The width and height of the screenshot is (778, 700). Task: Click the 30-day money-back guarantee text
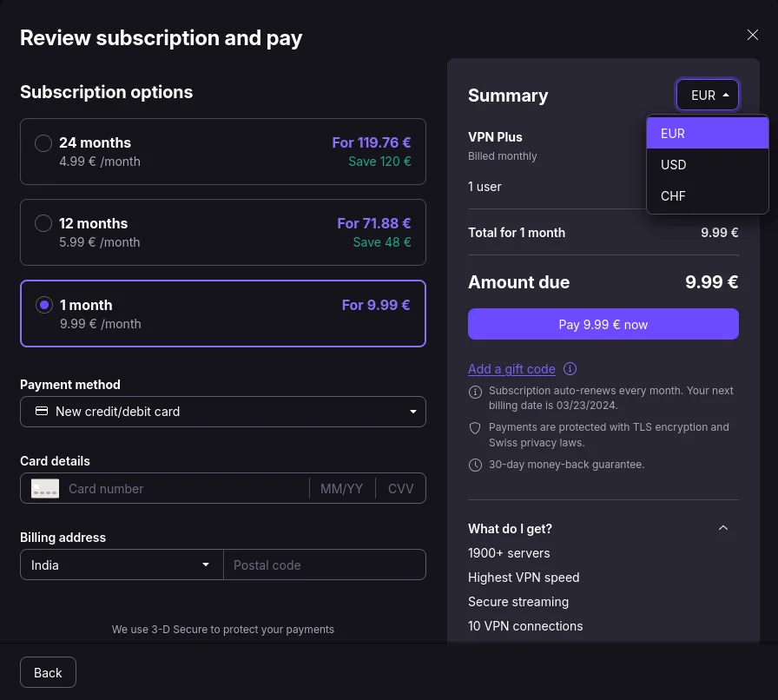(566, 465)
